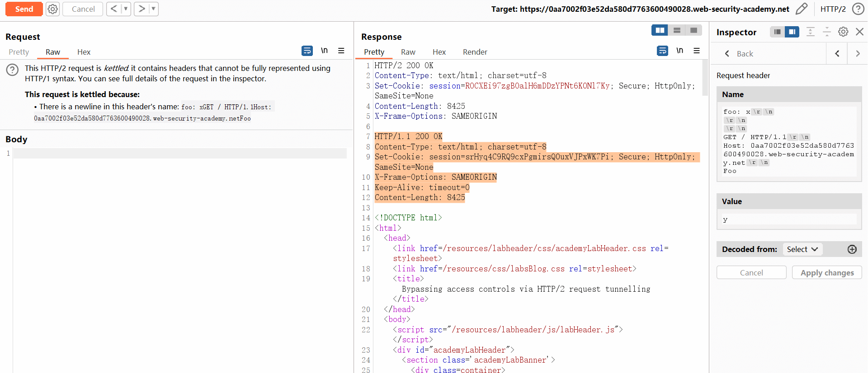Toggle the HTTP/2 protocol label

point(833,9)
